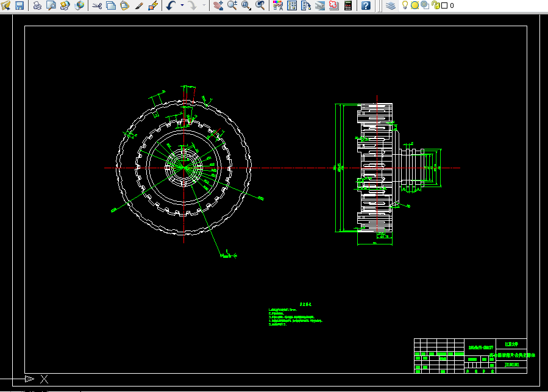The height and width of the screenshot is (392, 548).
Task: Open the Zoom Window flyout
Action: coord(246,5)
